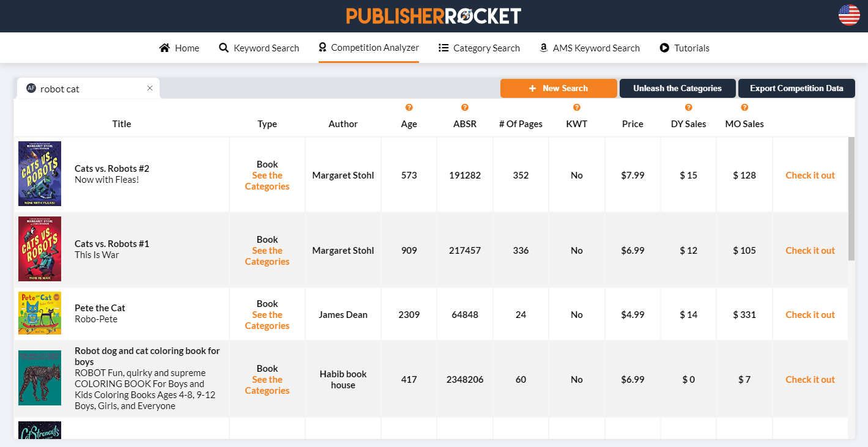Click Export Competition Data button
The height and width of the screenshot is (447, 868).
(796, 88)
